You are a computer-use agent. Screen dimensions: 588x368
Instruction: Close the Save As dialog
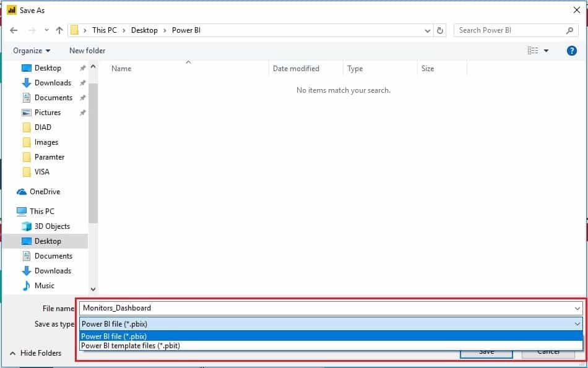577,10
